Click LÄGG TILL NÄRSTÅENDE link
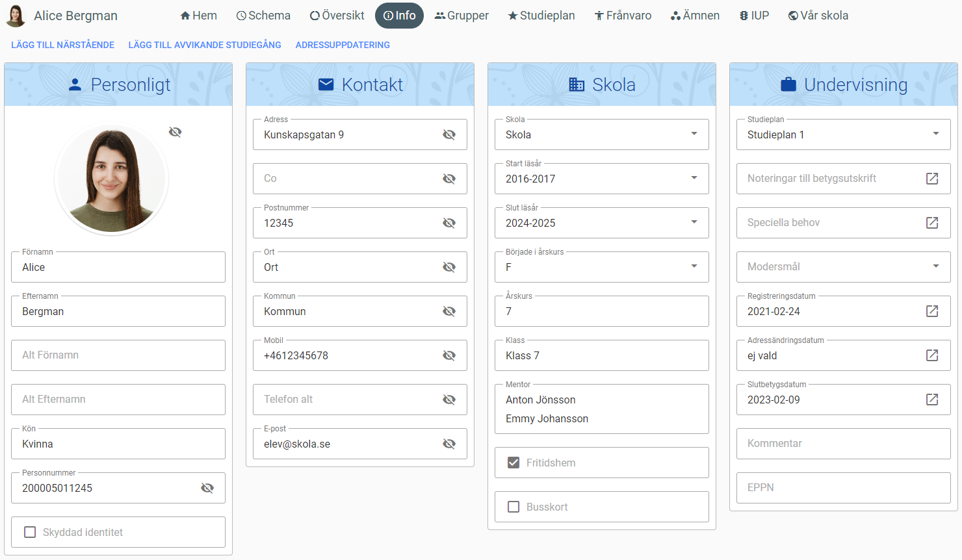This screenshot has width=962, height=560. point(62,45)
